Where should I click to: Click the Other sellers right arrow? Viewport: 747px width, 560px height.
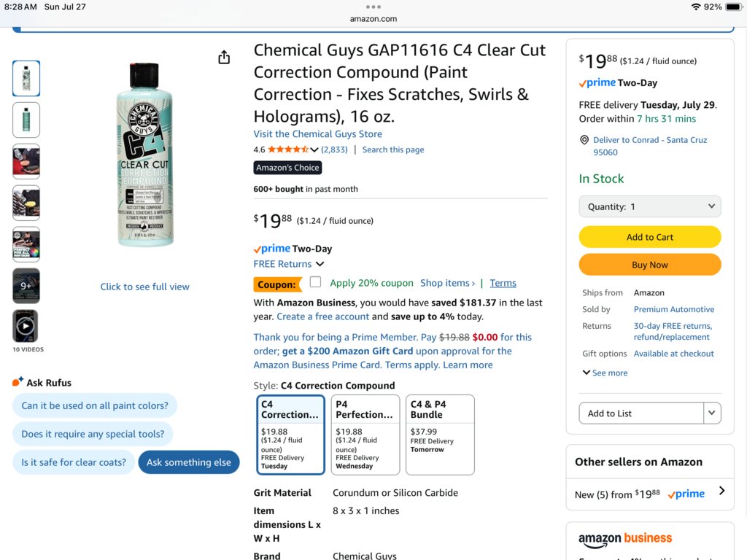[721, 491]
